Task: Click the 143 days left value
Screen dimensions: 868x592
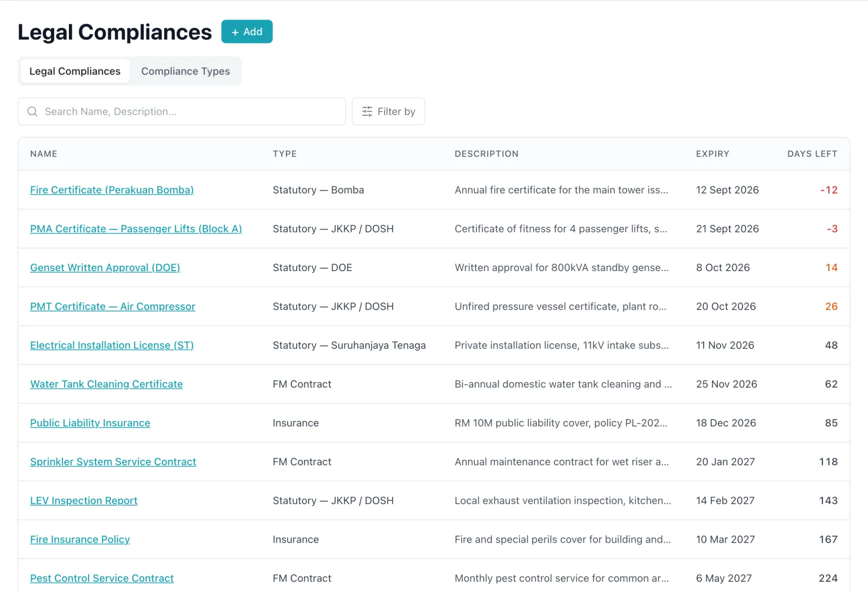Action: 828,500
